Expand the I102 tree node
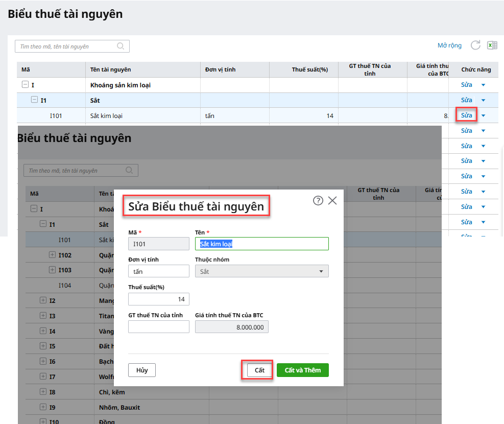 (52, 254)
